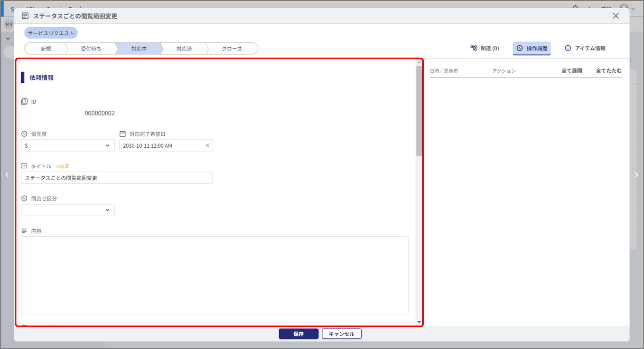The width and height of the screenshot is (644, 349).
Task: Click the next item right arrow
Action: 636,175
